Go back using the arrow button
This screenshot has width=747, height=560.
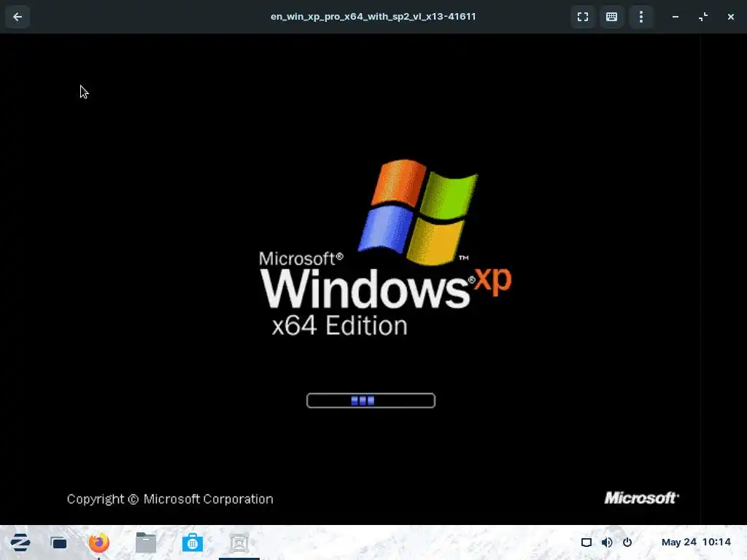[18, 17]
